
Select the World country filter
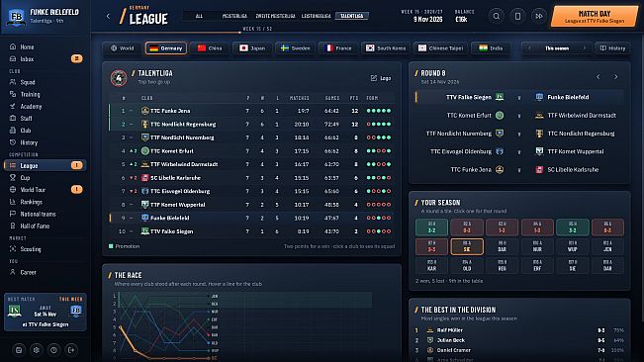tap(123, 48)
